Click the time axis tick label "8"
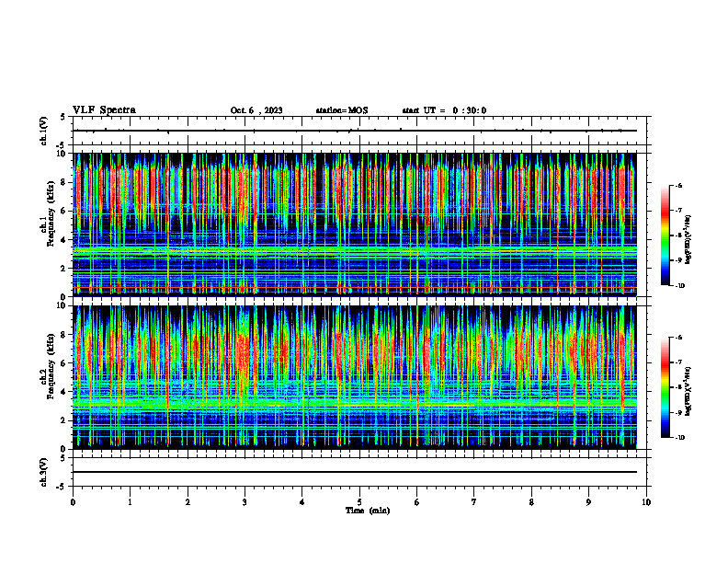The height and width of the screenshot is (563, 728). click(x=531, y=502)
